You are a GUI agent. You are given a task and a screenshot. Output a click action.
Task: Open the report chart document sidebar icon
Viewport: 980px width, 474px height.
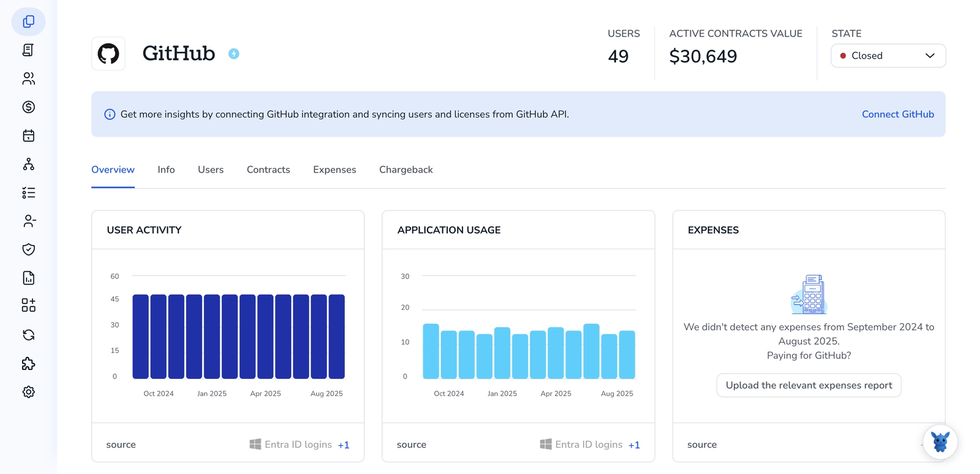pyautogui.click(x=28, y=278)
